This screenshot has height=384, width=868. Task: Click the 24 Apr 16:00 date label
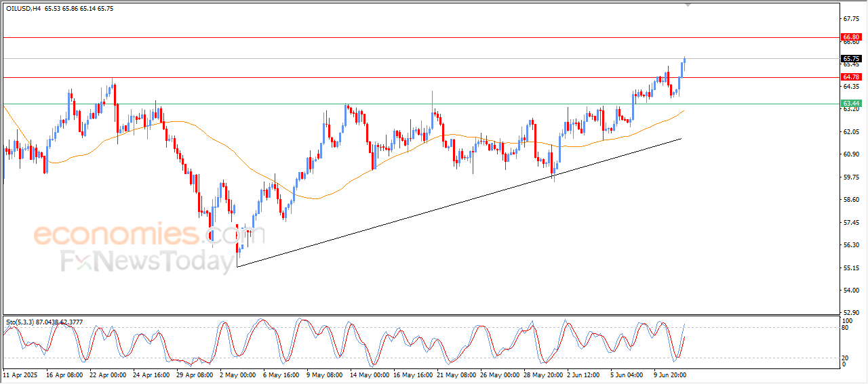point(151,374)
